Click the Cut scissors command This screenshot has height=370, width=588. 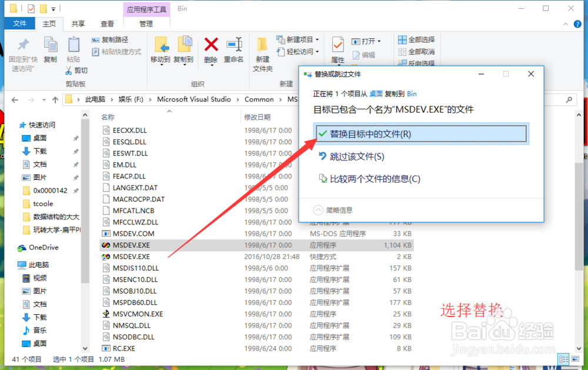pyautogui.click(x=76, y=70)
